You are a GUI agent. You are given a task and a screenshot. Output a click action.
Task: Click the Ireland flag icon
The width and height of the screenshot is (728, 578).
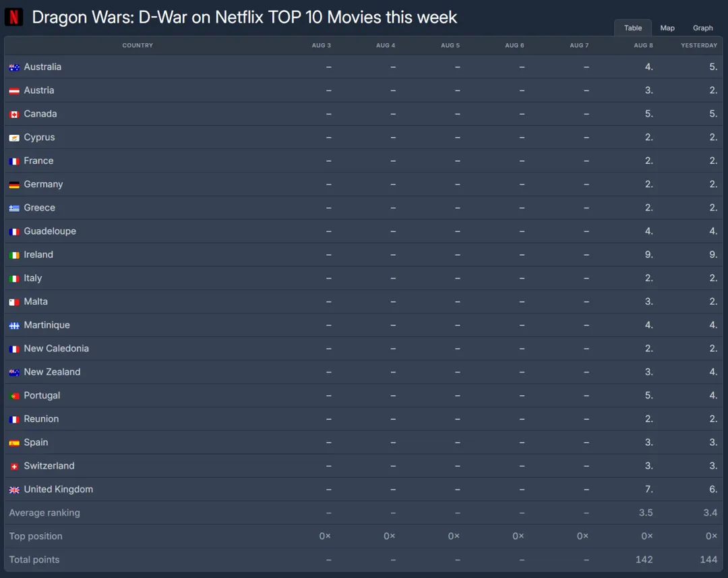pos(14,255)
